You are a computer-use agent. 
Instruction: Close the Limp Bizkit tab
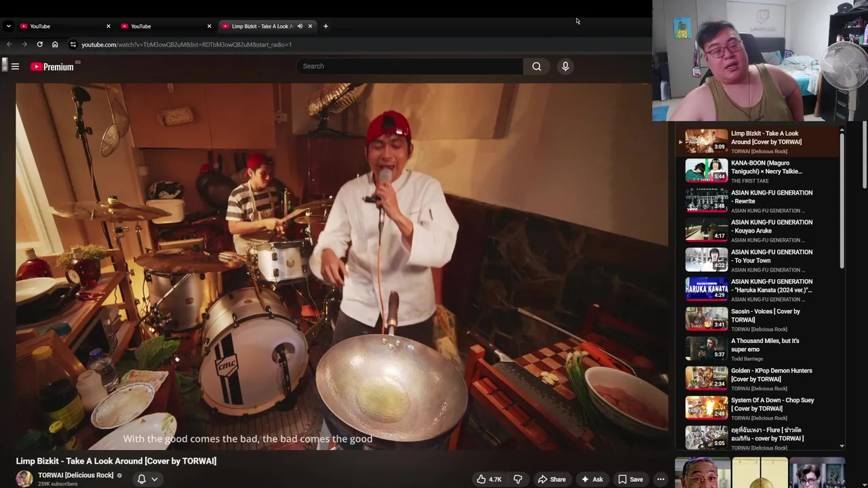point(310,26)
